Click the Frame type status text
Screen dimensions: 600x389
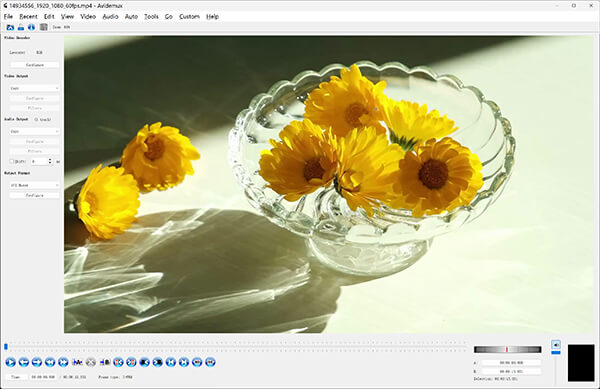(116, 377)
